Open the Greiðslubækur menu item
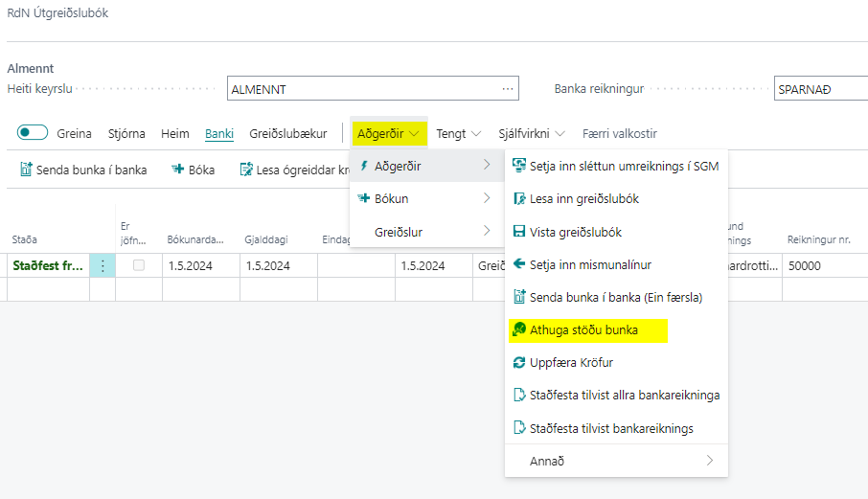The image size is (868, 499). [x=288, y=133]
